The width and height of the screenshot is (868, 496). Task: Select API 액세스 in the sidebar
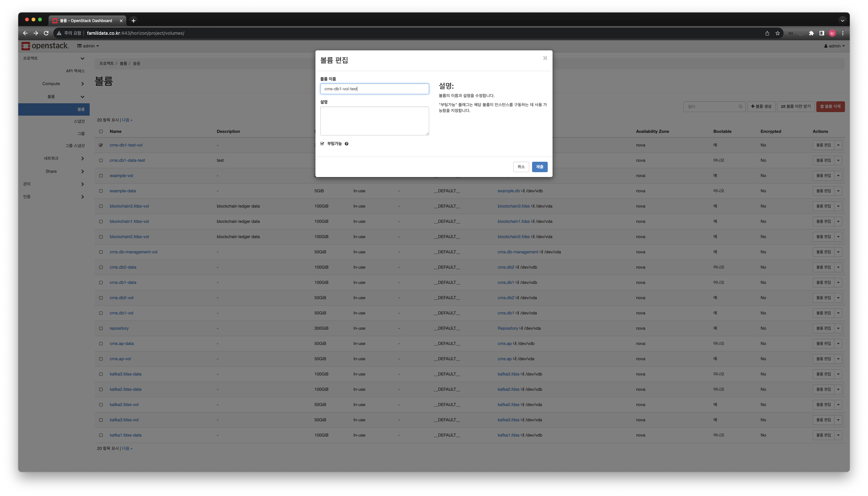(x=75, y=71)
